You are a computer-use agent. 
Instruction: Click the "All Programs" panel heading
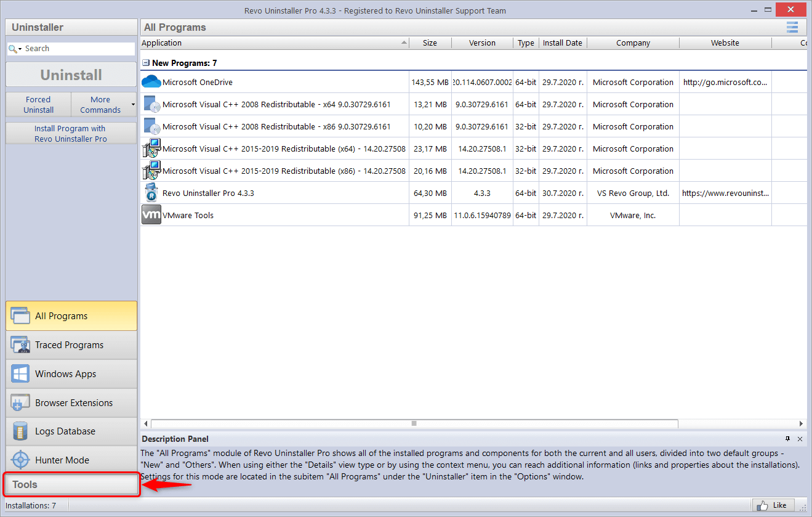pos(175,27)
